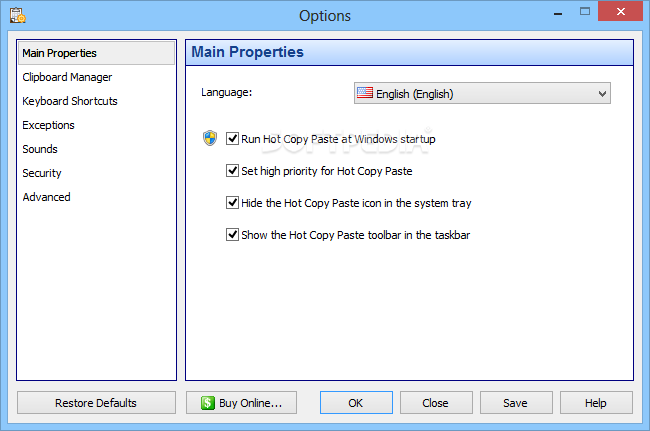Image resolution: width=650 pixels, height=431 pixels.
Task: Open Help from the bottom button row
Action: (596, 403)
